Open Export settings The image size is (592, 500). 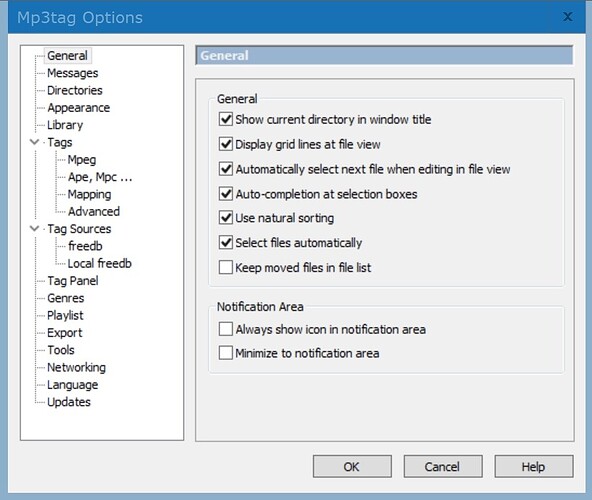[x=65, y=333]
